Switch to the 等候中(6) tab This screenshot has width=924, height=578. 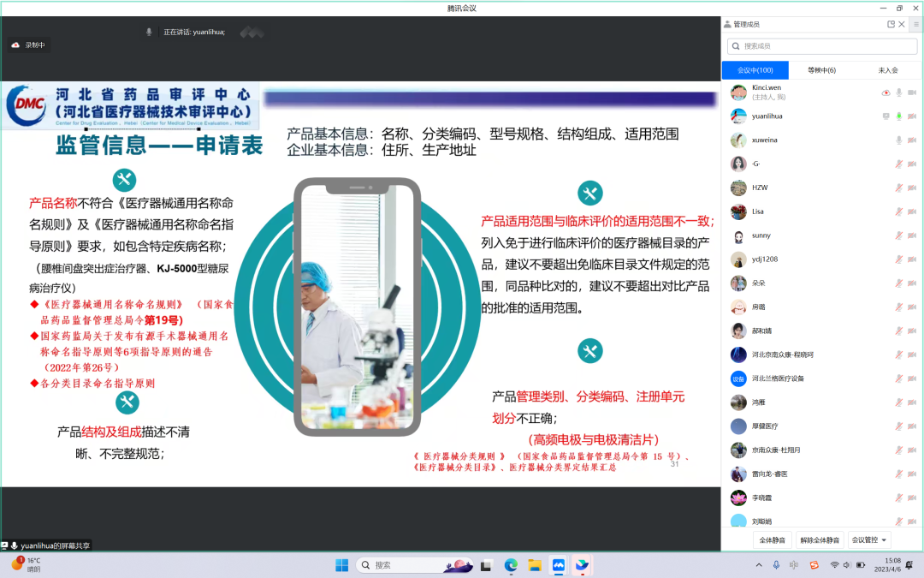(x=821, y=70)
